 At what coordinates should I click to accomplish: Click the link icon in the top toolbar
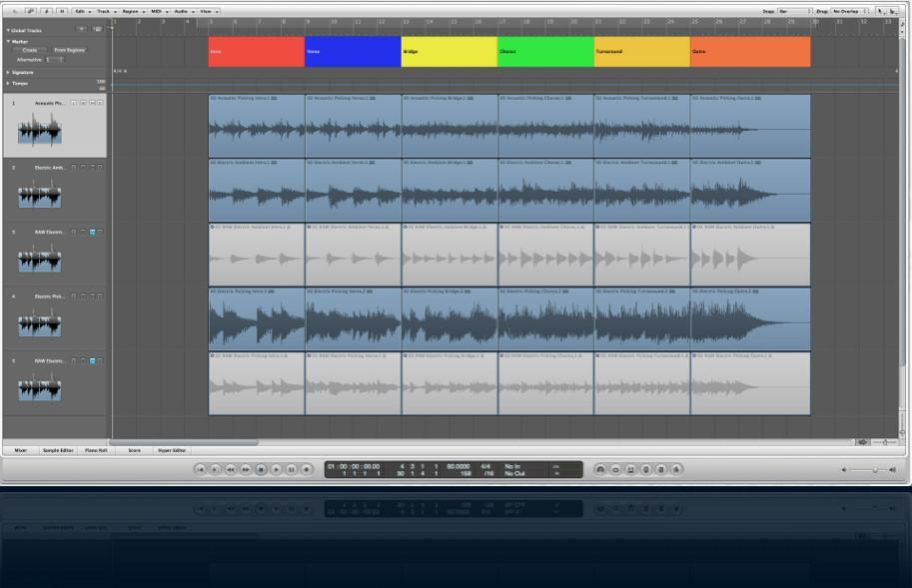(x=32, y=10)
